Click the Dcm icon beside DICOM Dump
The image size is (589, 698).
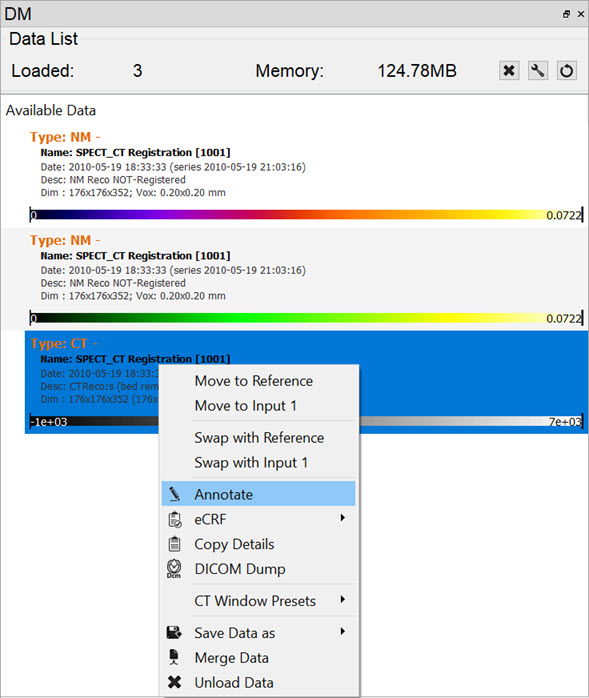coord(174,569)
